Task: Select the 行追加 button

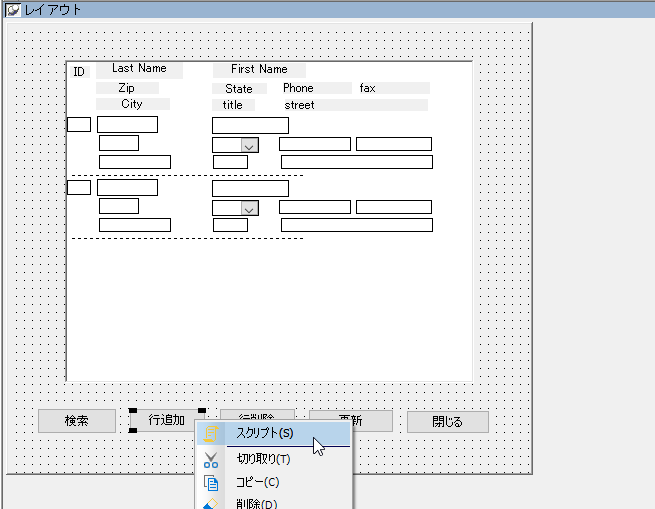Action: click(167, 420)
